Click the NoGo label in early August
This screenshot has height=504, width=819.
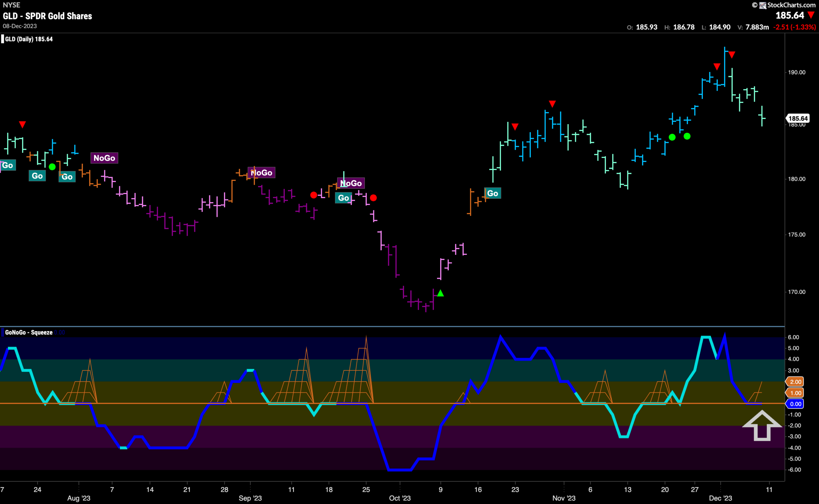click(x=104, y=158)
